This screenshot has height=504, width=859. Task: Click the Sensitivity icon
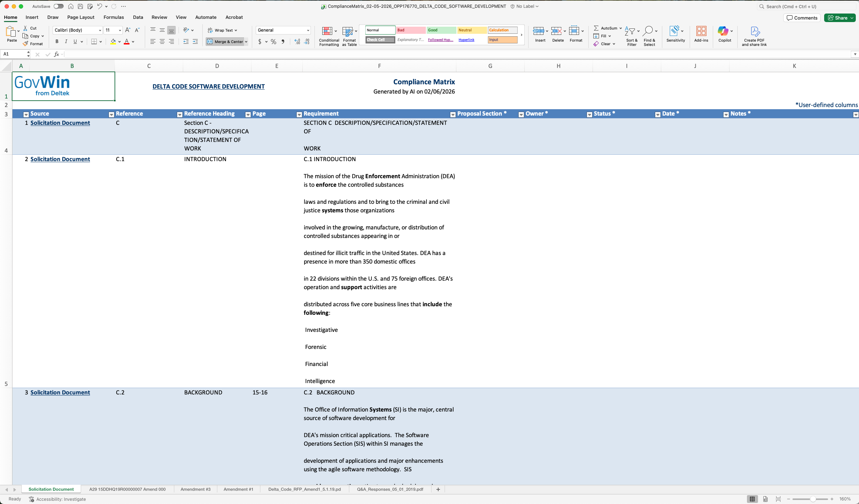click(x=675, y=32)
